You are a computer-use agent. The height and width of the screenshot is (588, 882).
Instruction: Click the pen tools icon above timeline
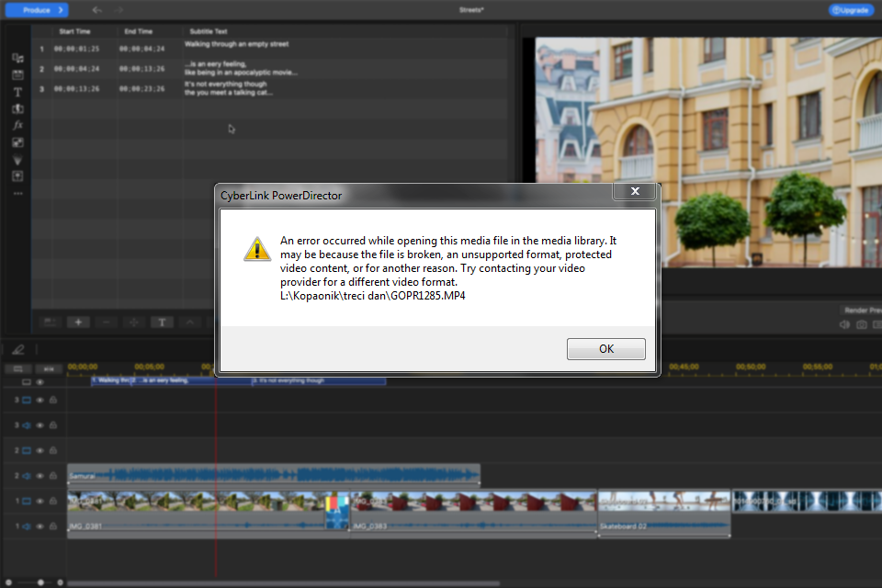tap(18, 350)
